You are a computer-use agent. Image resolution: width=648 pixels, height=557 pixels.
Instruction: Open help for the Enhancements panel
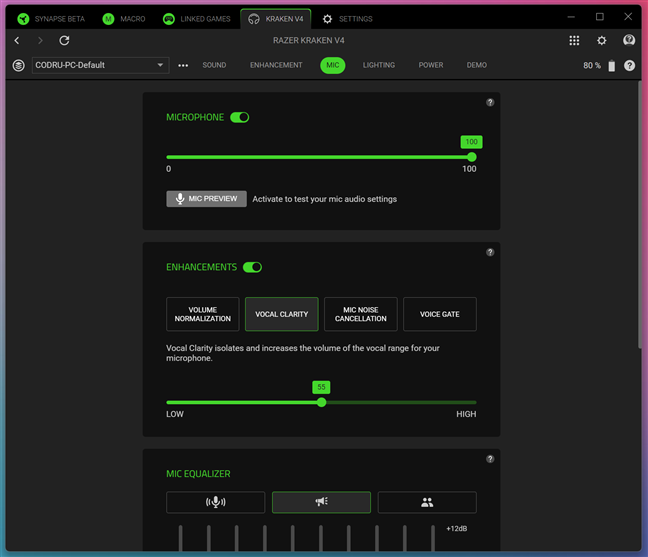[490, 252]
